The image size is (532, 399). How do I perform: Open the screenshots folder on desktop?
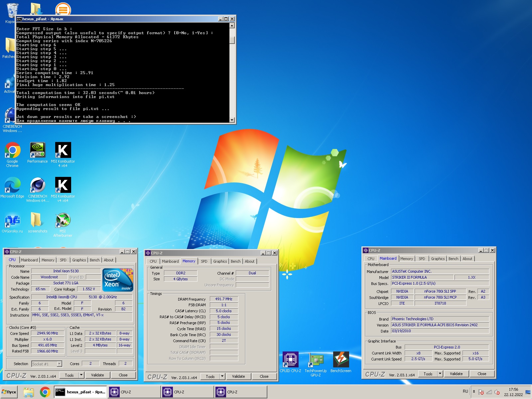coord(38,222)
